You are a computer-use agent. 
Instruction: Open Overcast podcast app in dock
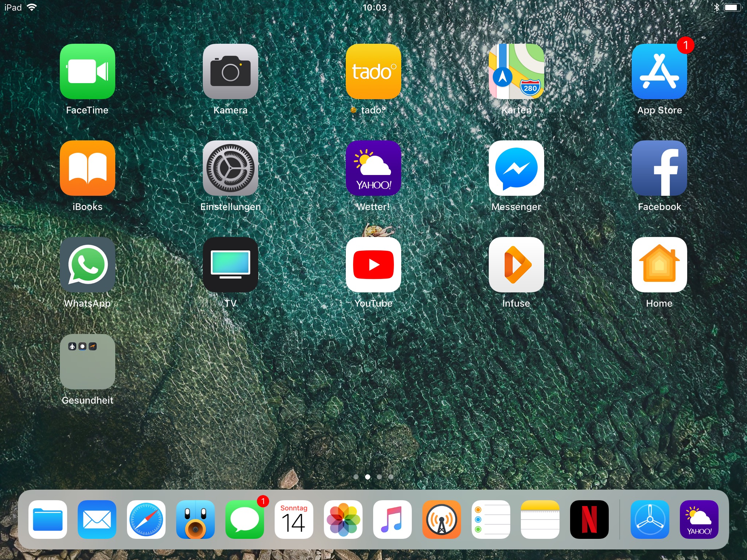tap(442, 520)
